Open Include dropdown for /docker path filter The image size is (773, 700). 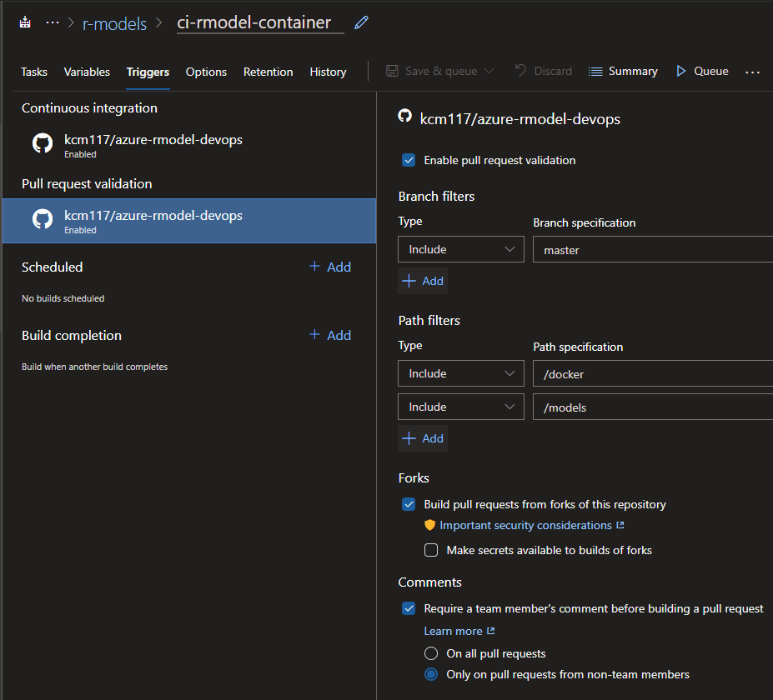pos(461,373)
